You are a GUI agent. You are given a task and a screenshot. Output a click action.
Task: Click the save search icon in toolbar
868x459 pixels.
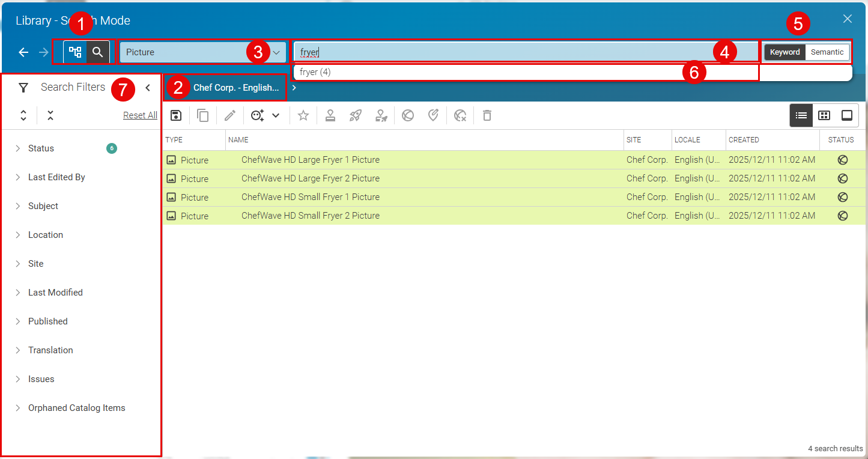pos(175,115)
